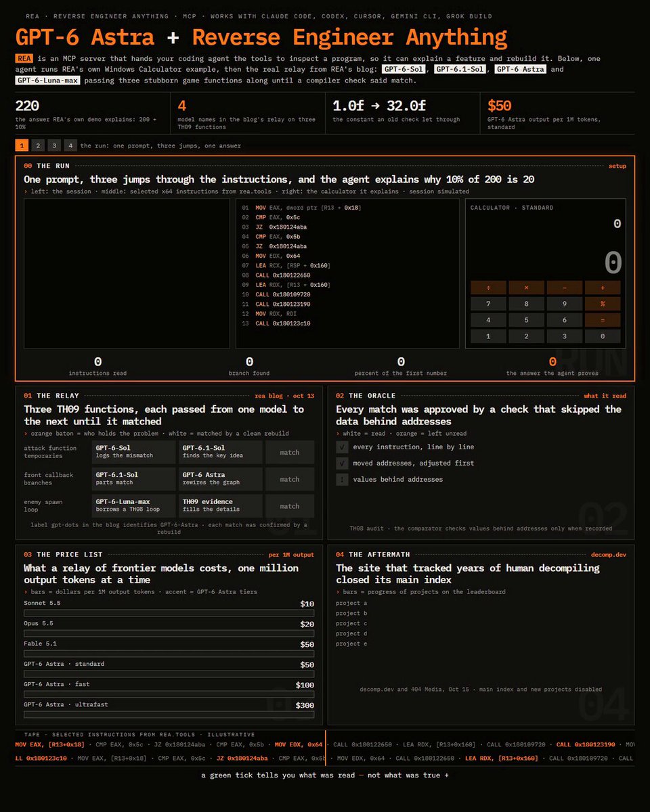Click the 'decomp.dev' label in The Aftermath
This screenshot has width=650, height=812.
click(609, 554)
